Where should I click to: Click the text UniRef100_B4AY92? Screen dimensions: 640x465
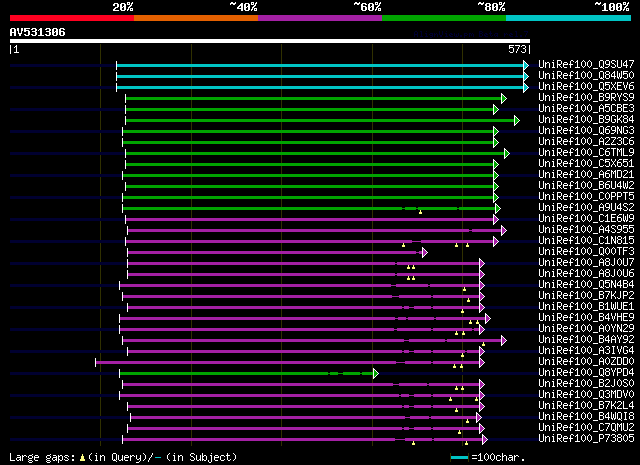[586, 340]
